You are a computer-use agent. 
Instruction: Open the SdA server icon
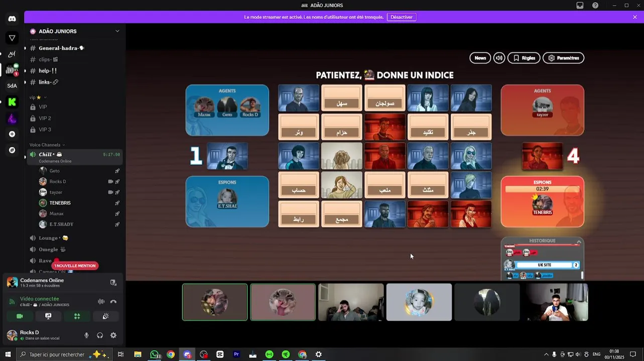click(12, 86)
